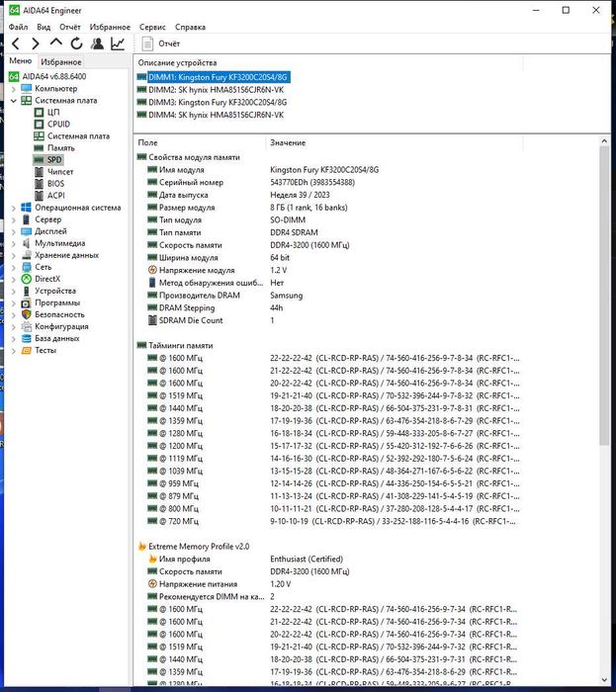Screen dimensions: 616x692
Task: Select the BIOS chip icon
Action: (39, 184)
